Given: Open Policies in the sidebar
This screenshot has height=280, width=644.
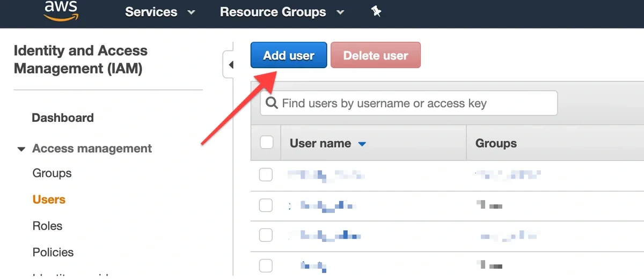Looking at the screenshot, I should coord(53,252).
